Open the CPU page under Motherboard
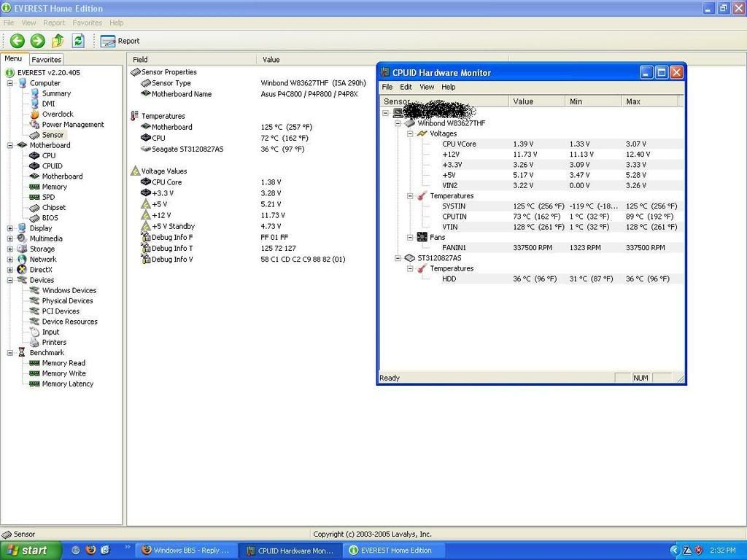Screen dimensions: 747x560 tap(49, 156)
